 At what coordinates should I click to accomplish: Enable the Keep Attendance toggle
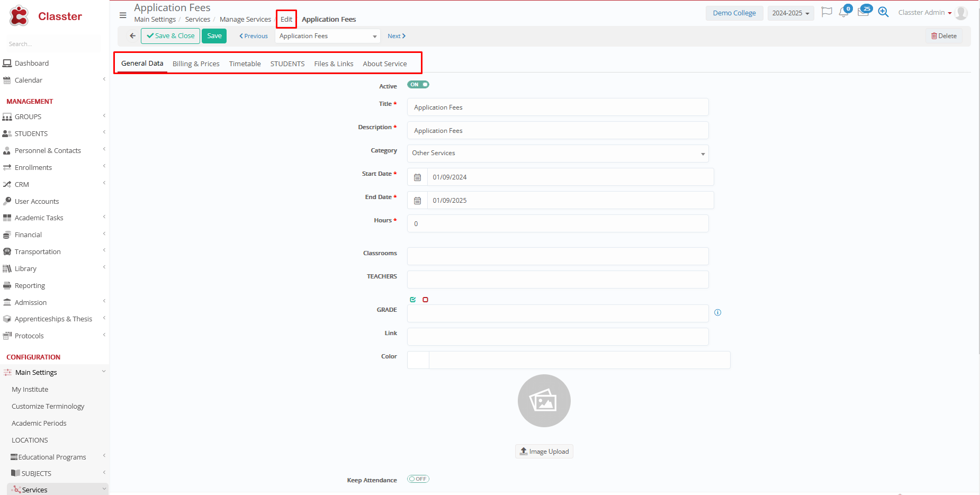[x=418, y=479]
